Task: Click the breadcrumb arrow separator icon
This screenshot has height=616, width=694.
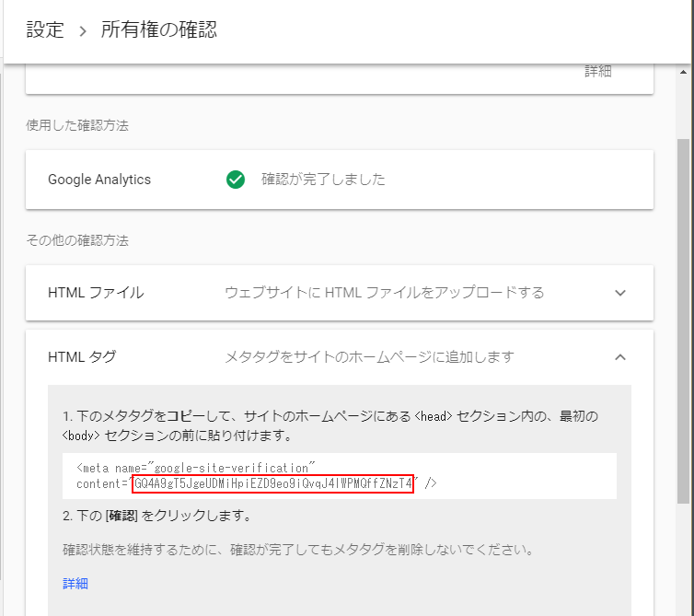Action: [x=82, y=31]
